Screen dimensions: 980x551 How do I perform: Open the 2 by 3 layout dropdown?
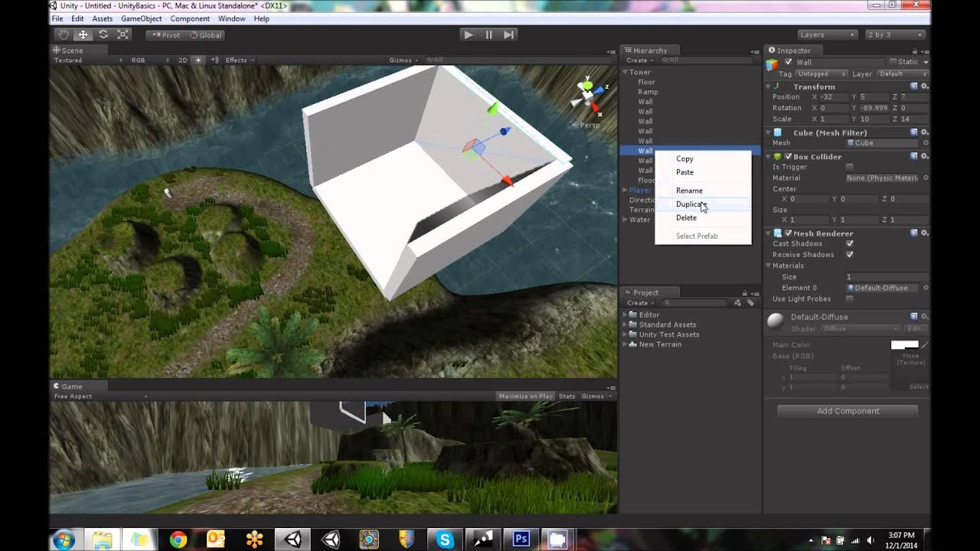coord(895,34)
